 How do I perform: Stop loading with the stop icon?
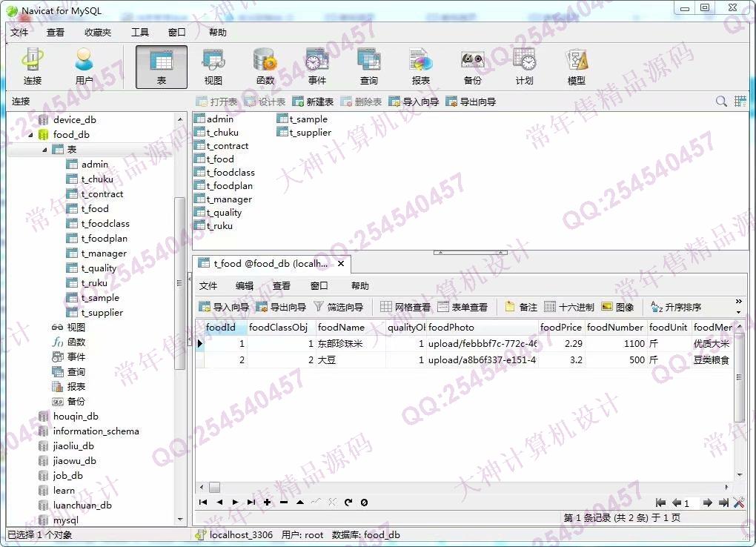pos(364,502)
